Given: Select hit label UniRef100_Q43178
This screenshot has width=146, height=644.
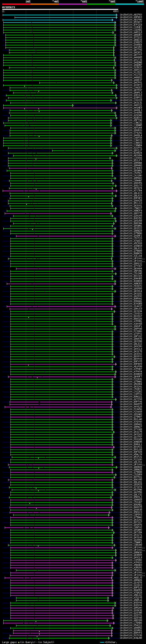Looking at the screenshot, I should click(x=131, y=352).
